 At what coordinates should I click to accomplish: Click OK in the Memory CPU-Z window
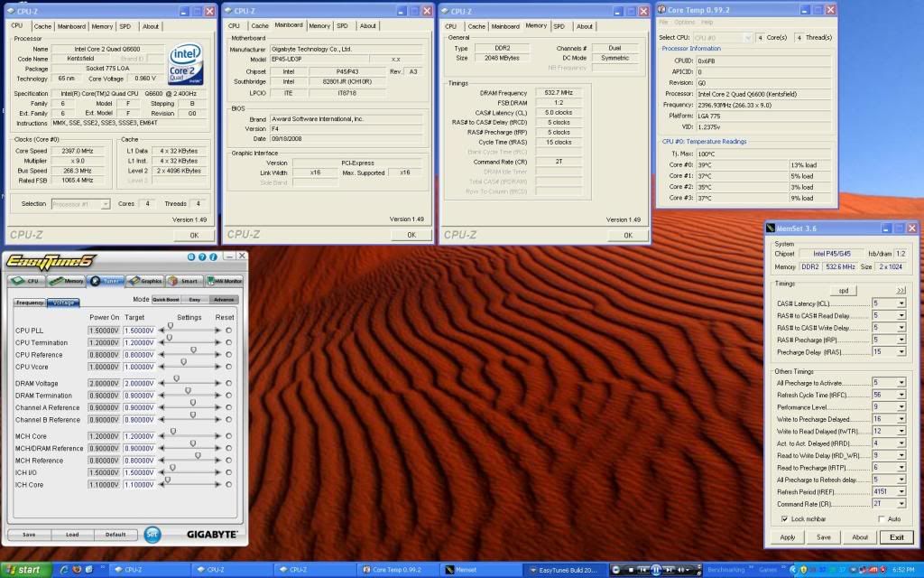point(628,236)
